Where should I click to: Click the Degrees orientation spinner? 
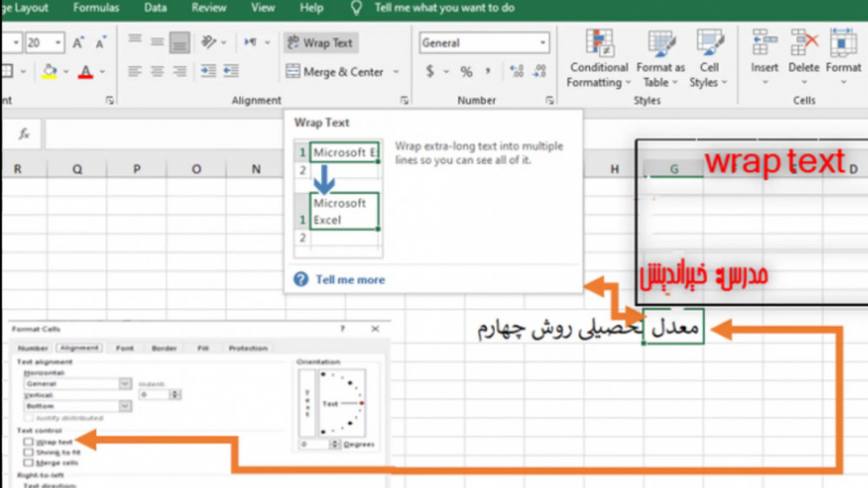coord(334,445)
